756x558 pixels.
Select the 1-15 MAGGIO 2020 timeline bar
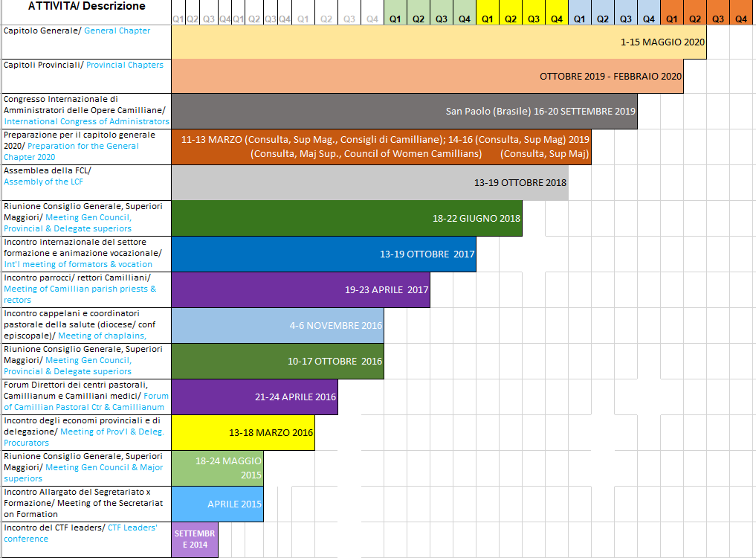pos(439,42)
